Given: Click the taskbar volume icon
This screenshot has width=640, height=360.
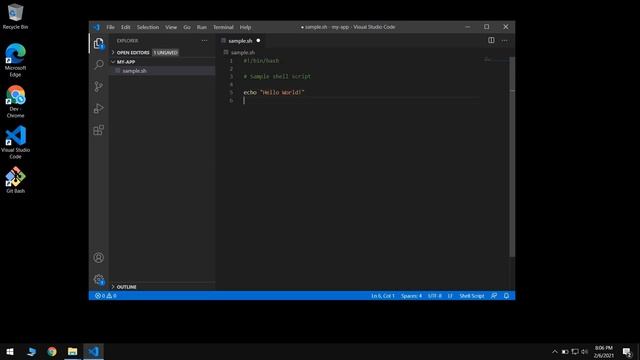Looking at the screenshot, I should pyautogui.click(x=584, y=351).
